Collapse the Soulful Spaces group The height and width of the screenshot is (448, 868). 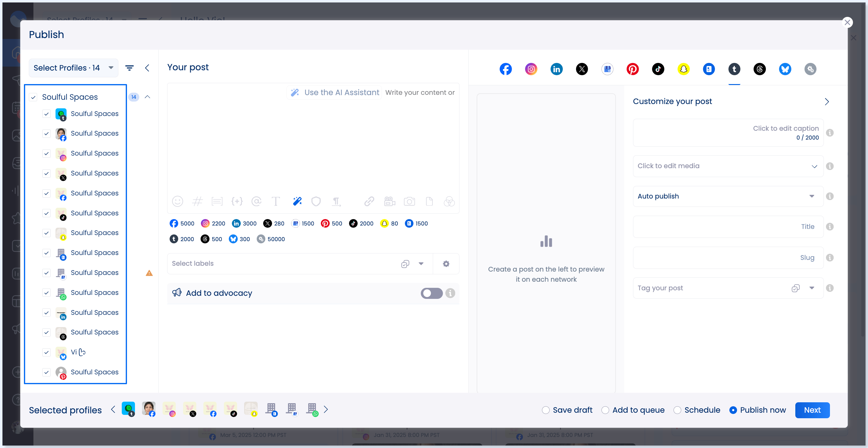coord(147,97)
